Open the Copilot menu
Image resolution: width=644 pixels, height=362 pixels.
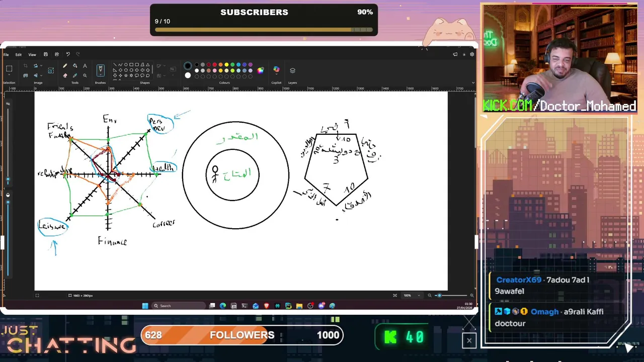(276, 70)
